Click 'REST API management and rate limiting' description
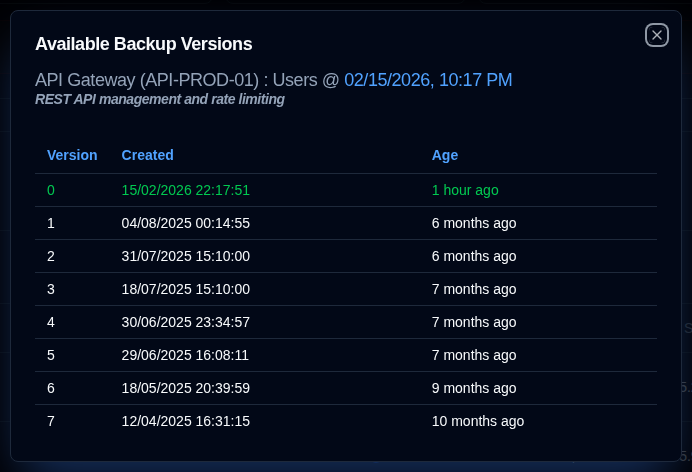This screenshot has width=692, height=472. [160, 99]
